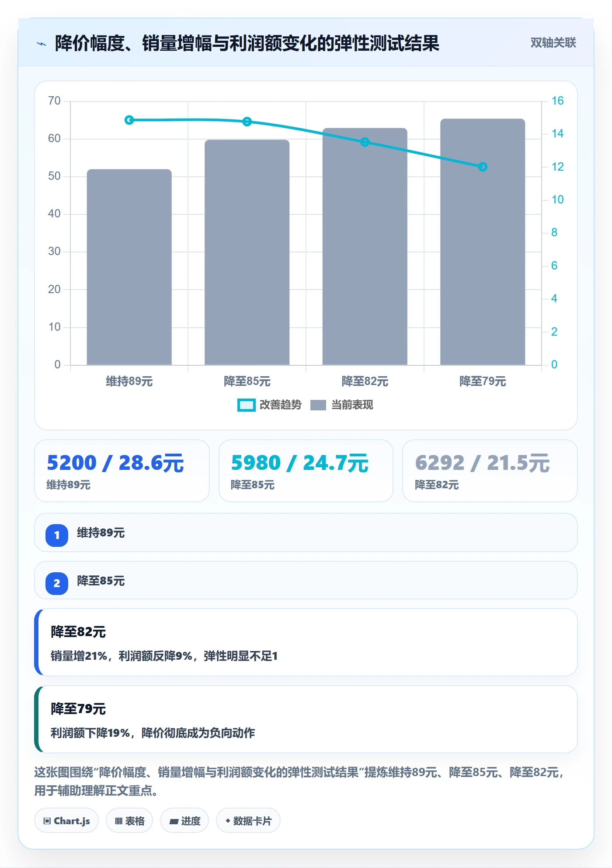
Task: Select the 维持89元 numbered row
Action: click(x=306, y=532)
